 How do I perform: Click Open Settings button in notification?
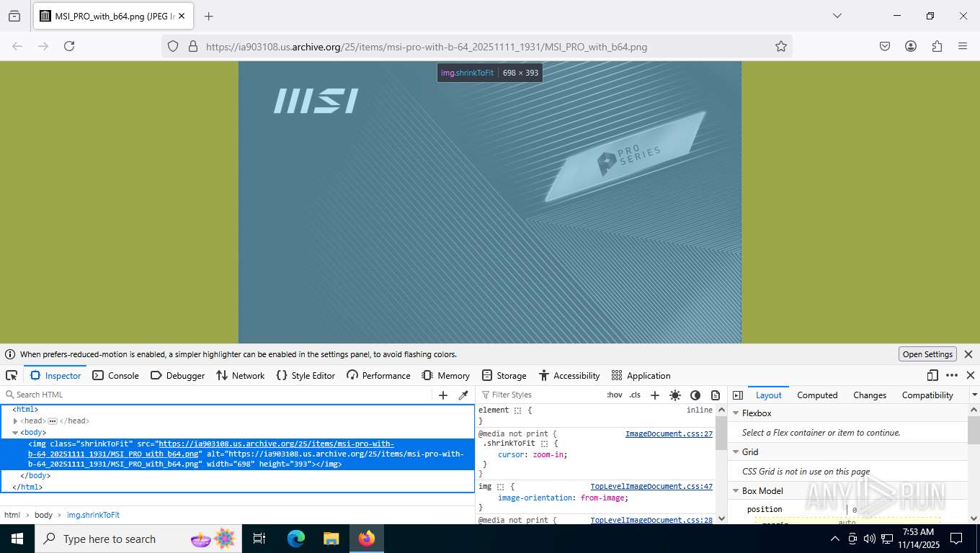tap(928, 354)
